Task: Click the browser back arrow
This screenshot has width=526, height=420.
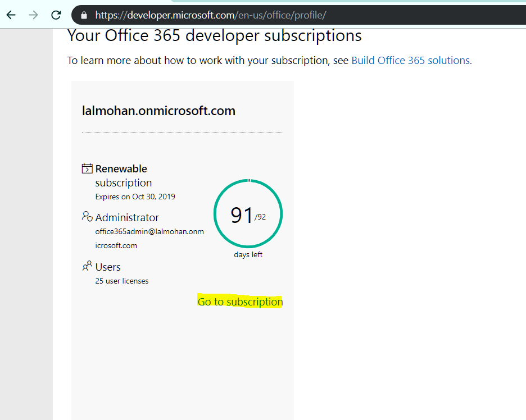Action: [11, 15]
